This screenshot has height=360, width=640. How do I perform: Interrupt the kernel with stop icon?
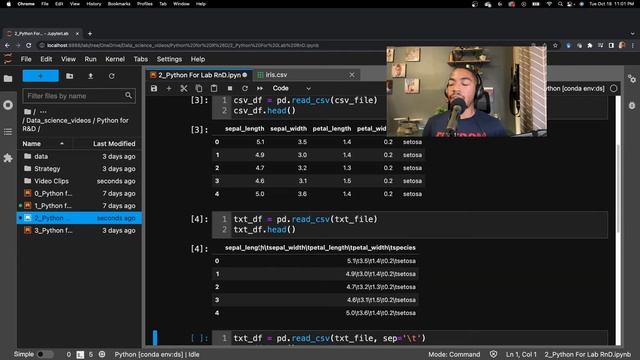(230, 88)
